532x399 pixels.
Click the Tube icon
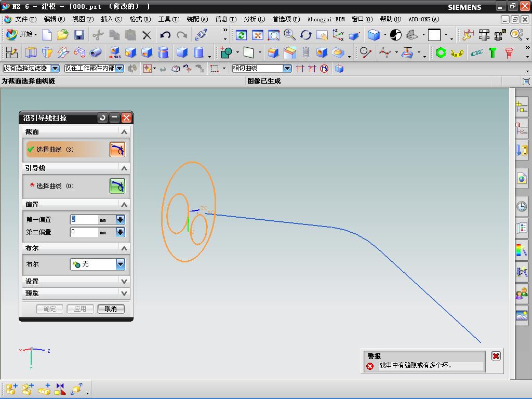[x=96, y=52]
